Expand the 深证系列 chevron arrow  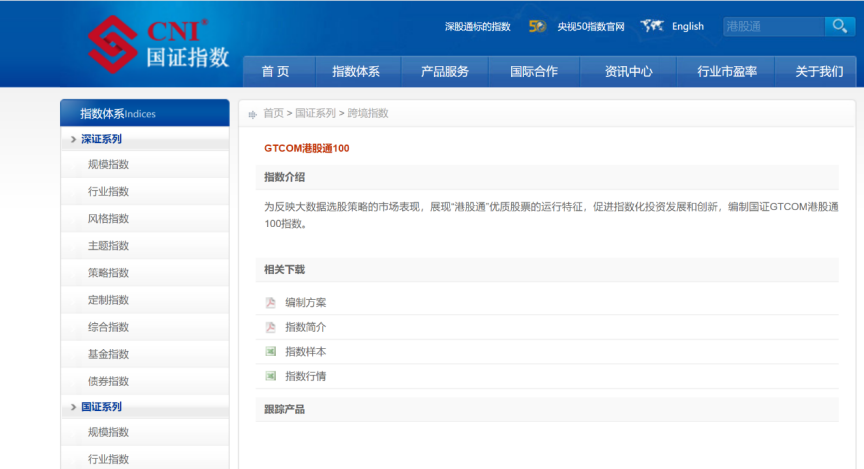pos(73,139)
